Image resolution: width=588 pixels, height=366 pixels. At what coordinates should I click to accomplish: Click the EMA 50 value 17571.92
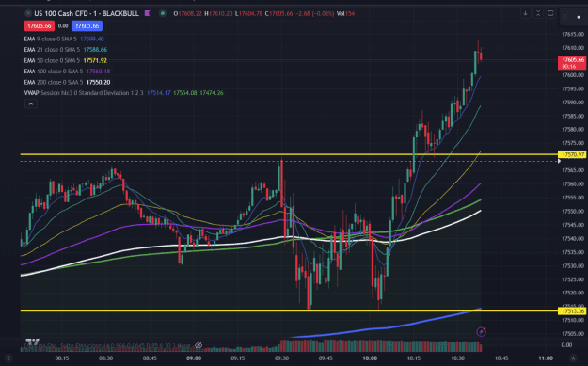click(x=95, y=60)
